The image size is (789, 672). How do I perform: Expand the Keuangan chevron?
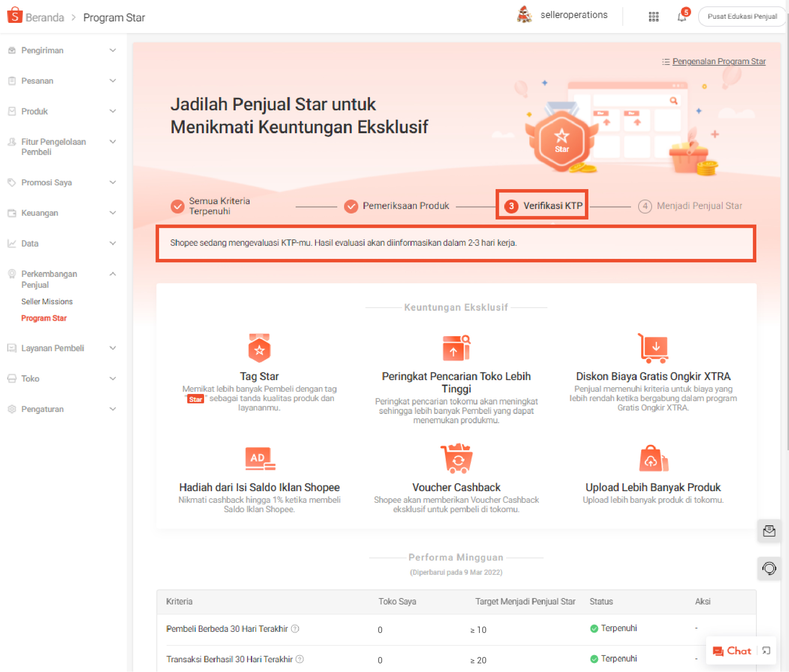[113, 213]
